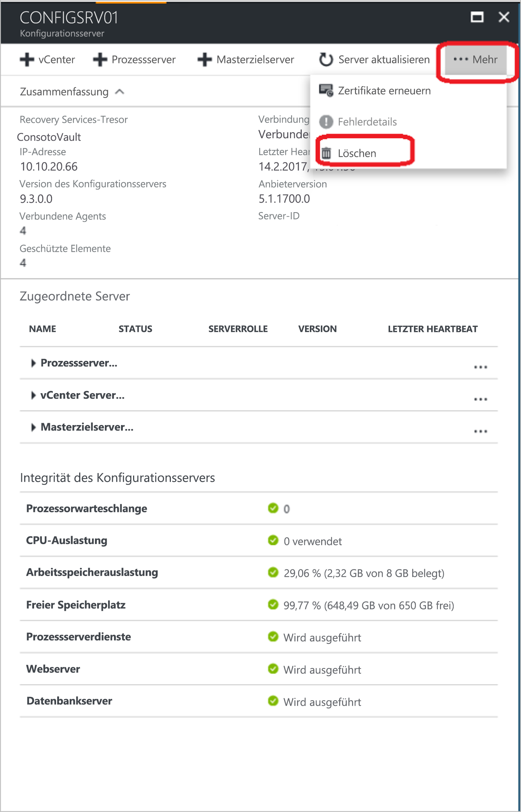Choose Löschen menu entry

pos(357,153)
